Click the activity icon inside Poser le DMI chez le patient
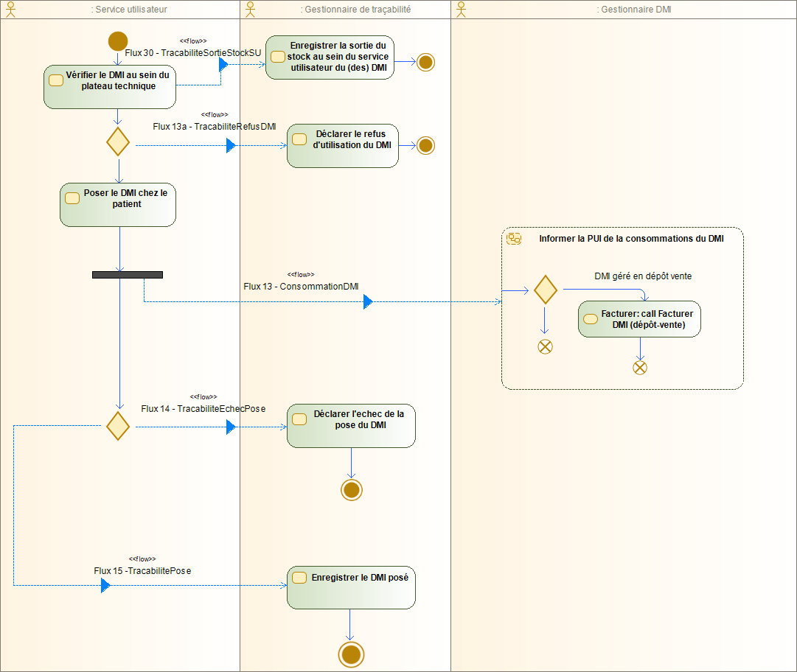797x672 pixels. 72,197
